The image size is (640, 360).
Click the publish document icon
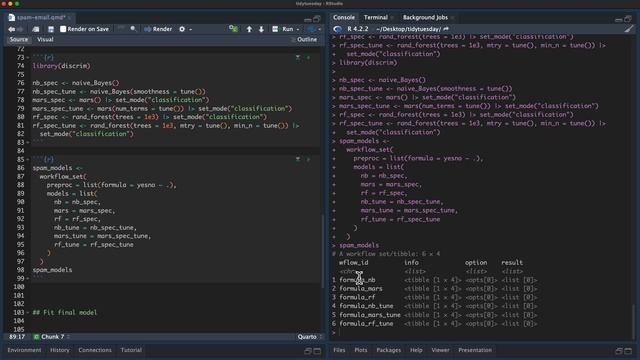[x=312, y=29]
